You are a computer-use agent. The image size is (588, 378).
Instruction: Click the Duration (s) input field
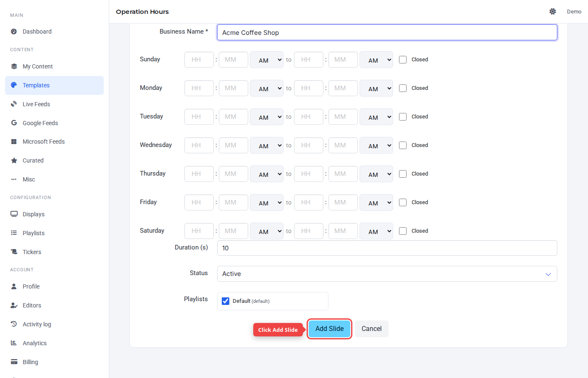coord(387,248)
